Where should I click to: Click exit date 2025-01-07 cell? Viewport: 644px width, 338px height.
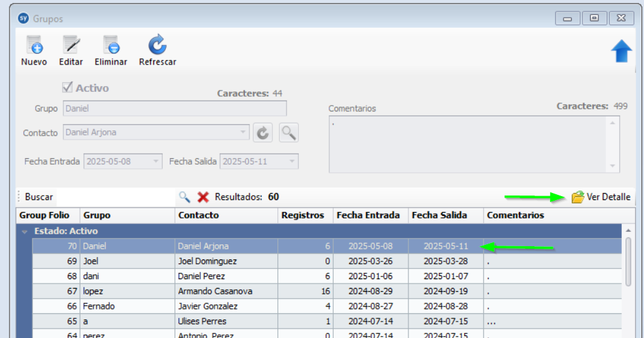[446, 277]
